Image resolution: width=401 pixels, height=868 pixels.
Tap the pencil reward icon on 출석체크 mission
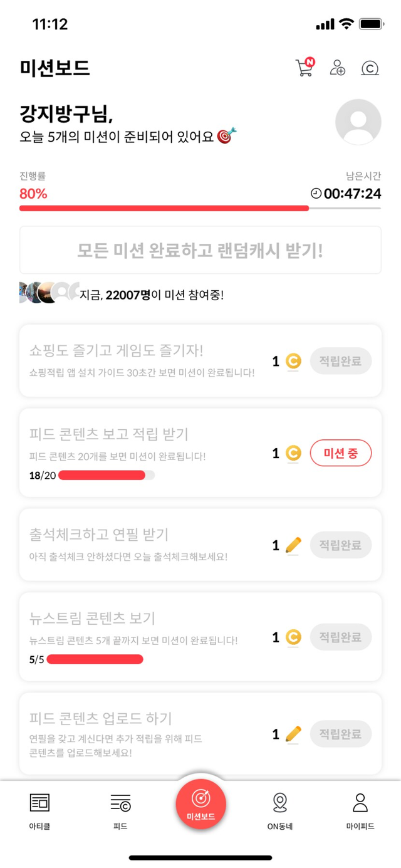point(293,545)
